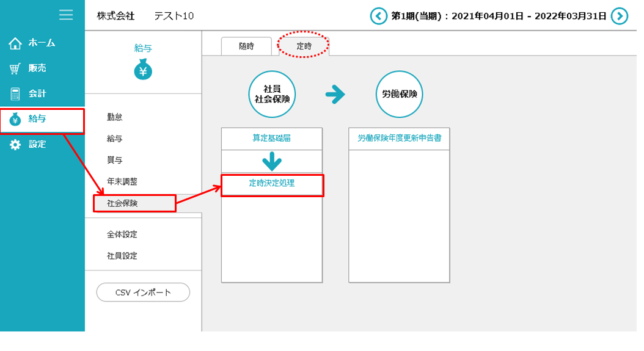644x351 pixels.
Task: Select 年末調整 from the submenu
Action: pos(122,181)
